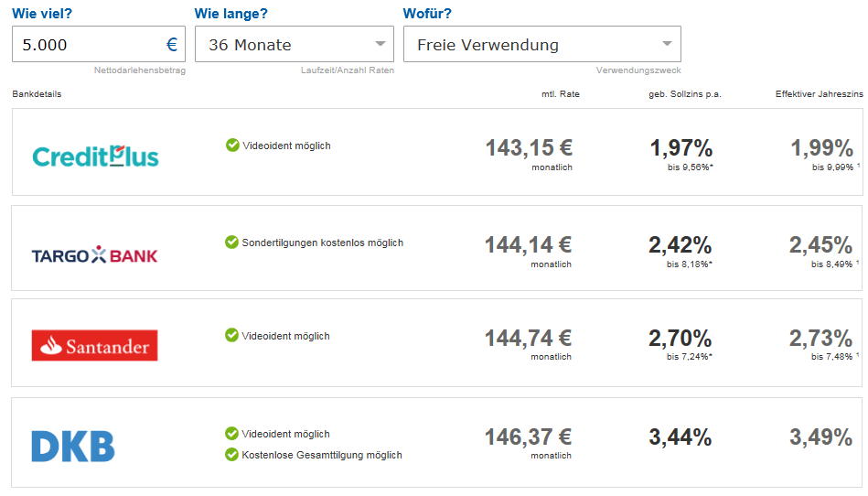868x496 pixels.
Task: Click the green checkmark in Santander row
Action: point(231,335)
